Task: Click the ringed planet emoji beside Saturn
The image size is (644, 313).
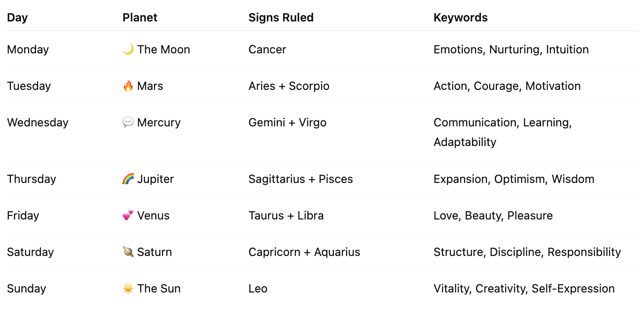Action: coord(128,252)
